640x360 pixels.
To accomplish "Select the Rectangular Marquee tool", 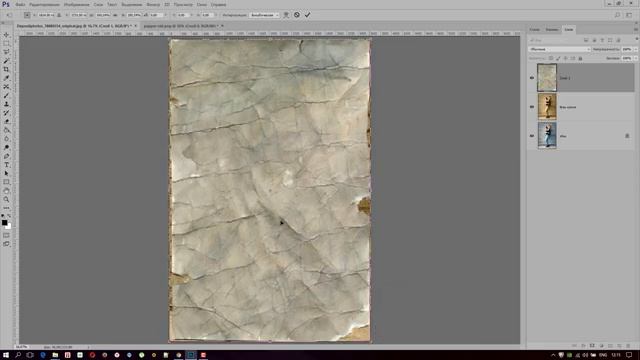I will pos(6,43).
